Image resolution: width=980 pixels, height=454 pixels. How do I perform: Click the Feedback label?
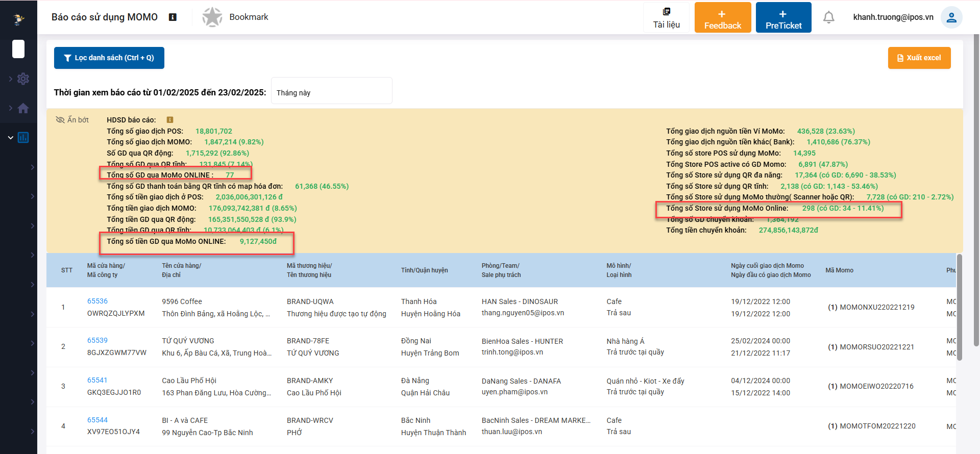point(723,26)
